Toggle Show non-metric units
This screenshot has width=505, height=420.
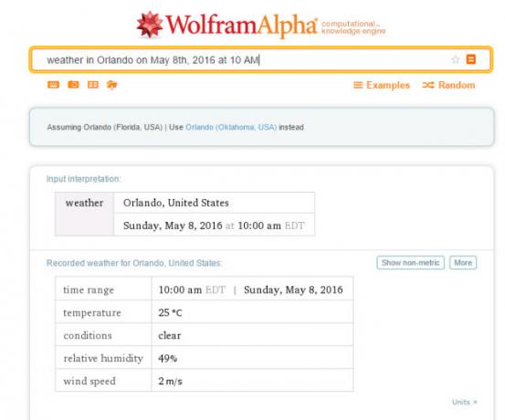(x=410, y=263)
